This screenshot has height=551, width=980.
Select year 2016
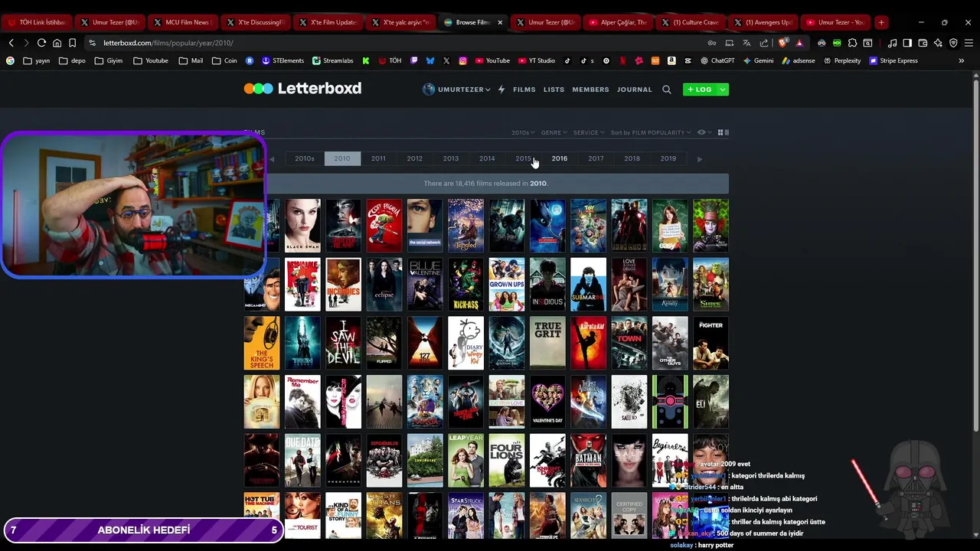click(x=560, y=158)
